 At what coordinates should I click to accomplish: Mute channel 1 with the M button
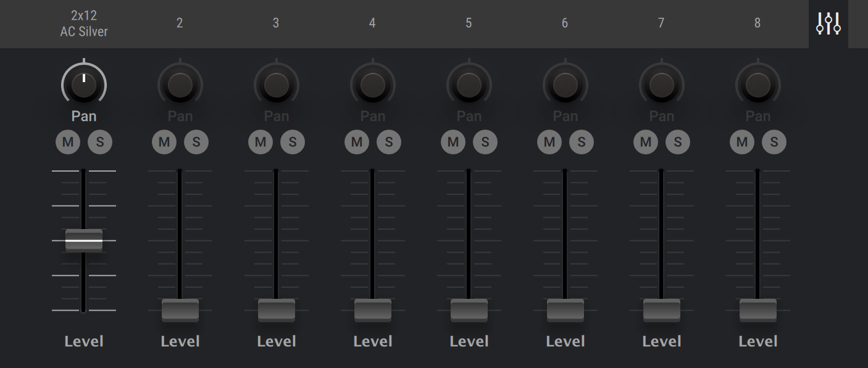(68, 141)
